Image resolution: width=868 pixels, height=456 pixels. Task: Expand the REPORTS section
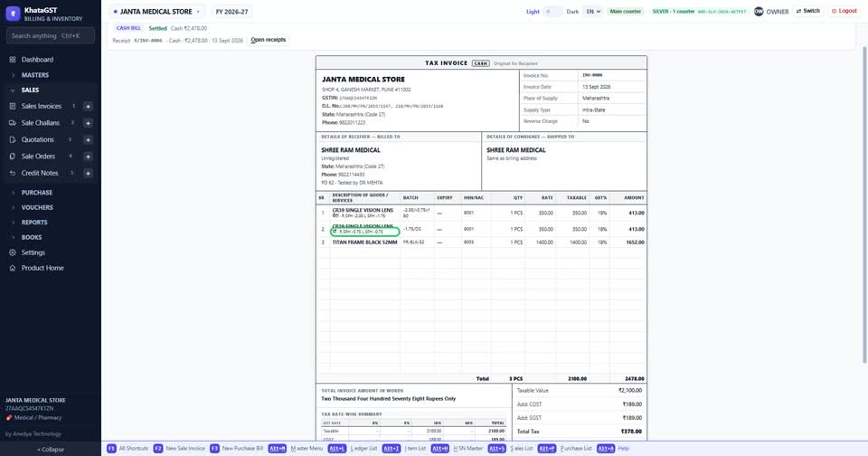pos(51,223)
